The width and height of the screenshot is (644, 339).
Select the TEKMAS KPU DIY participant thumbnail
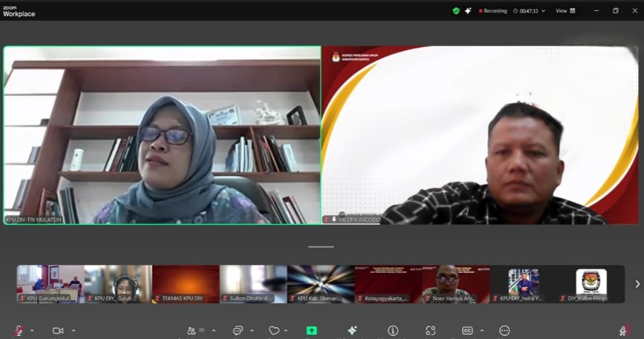[186, 284]
